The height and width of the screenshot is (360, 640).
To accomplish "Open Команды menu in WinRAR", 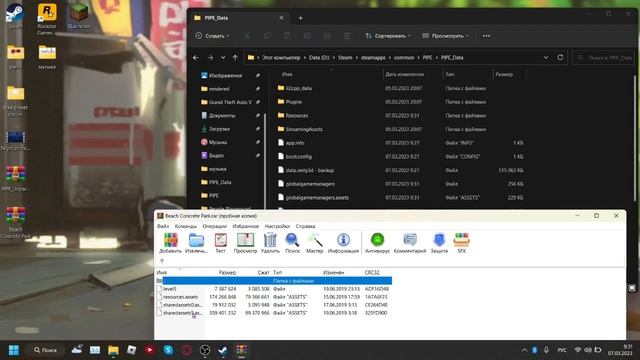I will (x=186, y=226).
